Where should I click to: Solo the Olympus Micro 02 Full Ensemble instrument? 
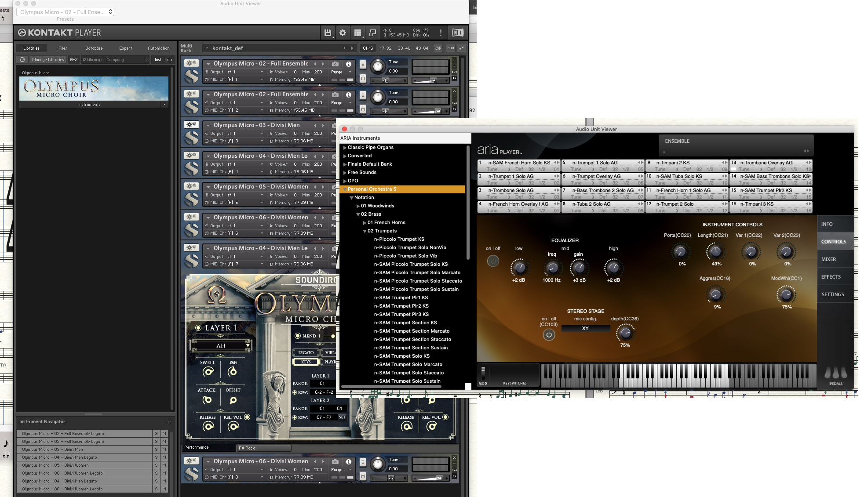pyautogui.click(x=362, y=64)
